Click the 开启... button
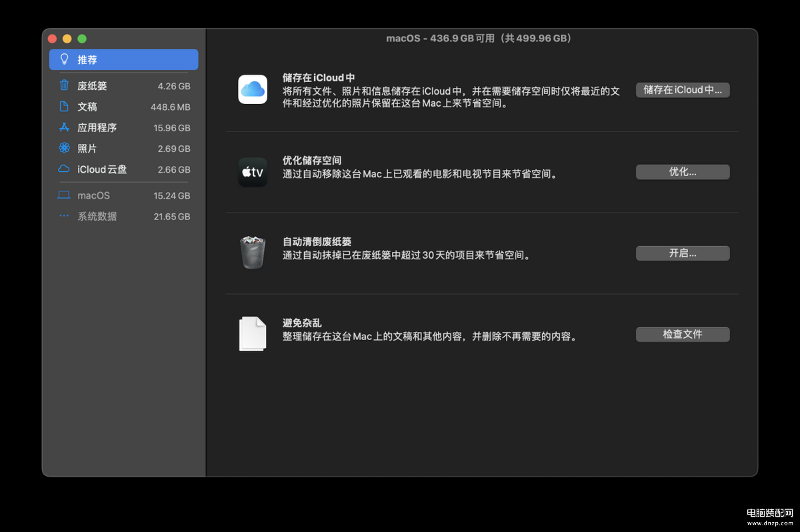 [x=683, y=253]
